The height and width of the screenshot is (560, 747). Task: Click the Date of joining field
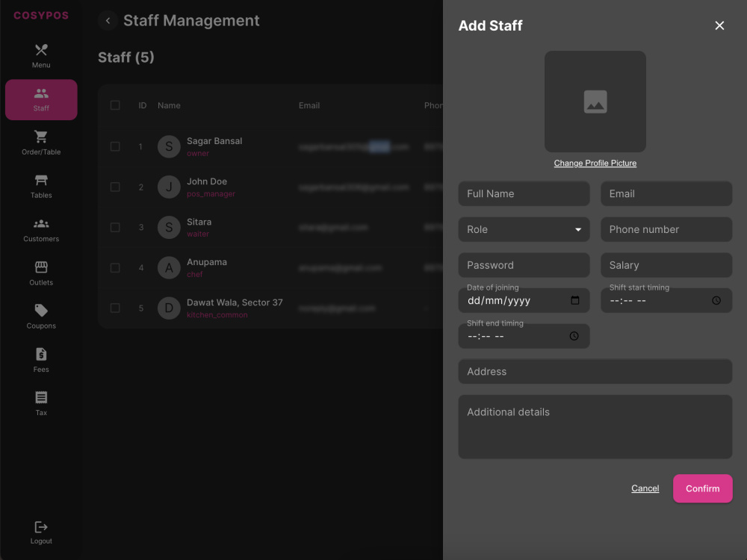[x=524, y=300]
